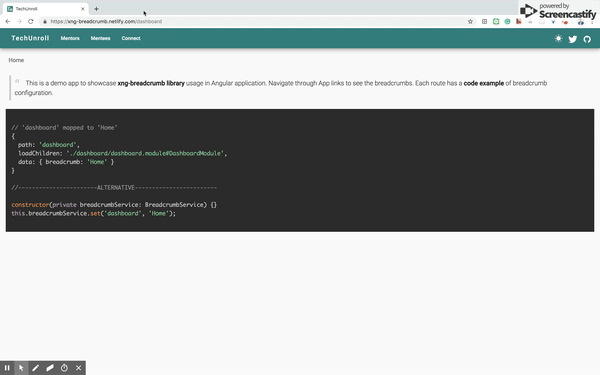Click the red extension icon after the green circle

pyautogui.click(x=519, y=21)
